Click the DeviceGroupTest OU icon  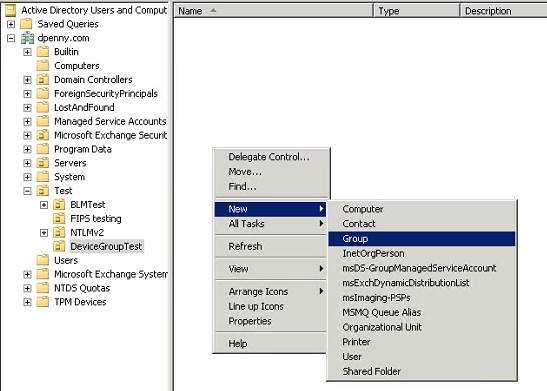59,246
